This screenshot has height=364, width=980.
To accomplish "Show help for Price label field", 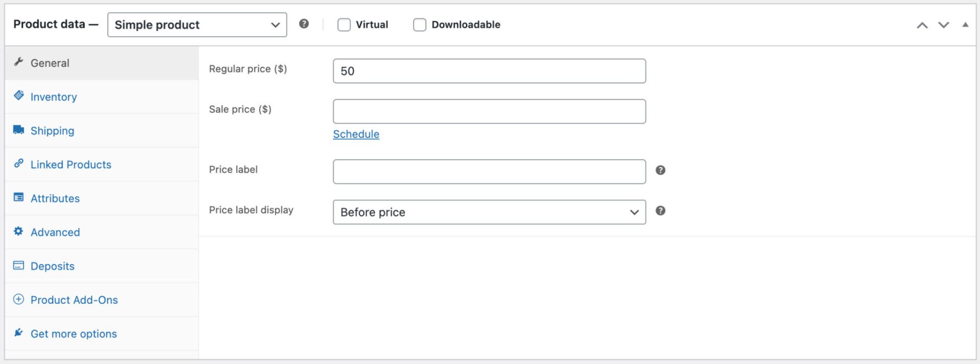I will (x=660, y=170).
